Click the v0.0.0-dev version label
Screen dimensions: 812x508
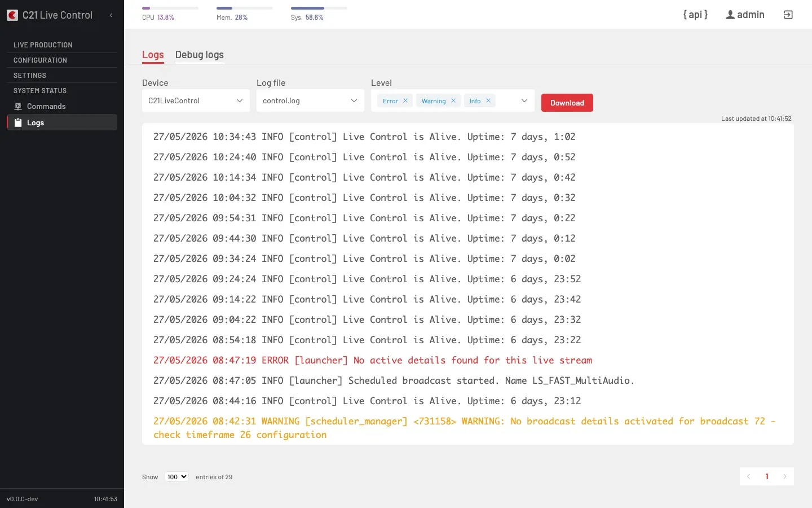click(x=23, y=499)
